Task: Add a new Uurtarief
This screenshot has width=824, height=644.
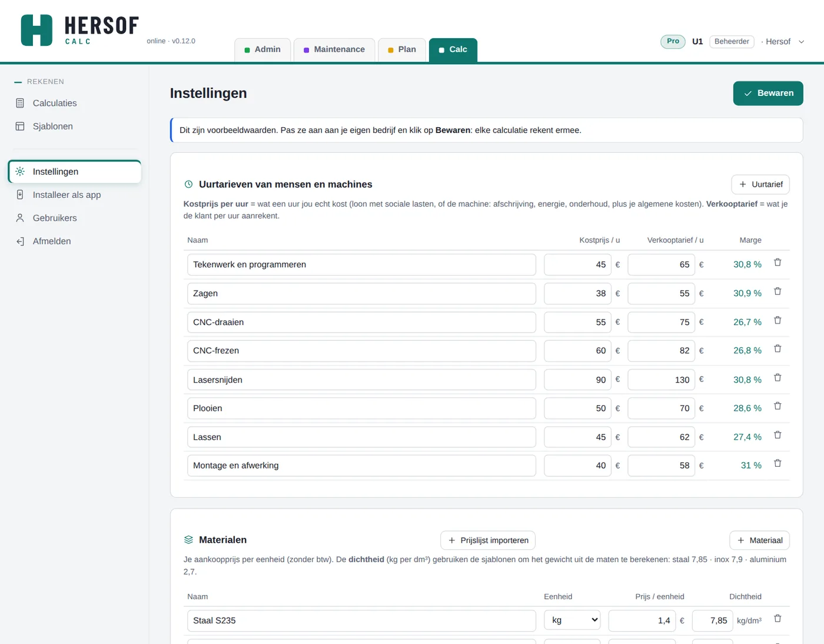Action: click(x=760, y=184)
